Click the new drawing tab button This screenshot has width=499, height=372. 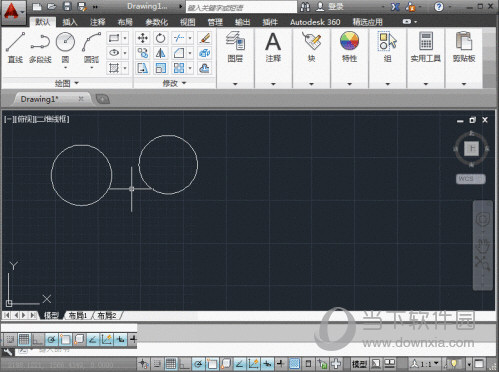click(x=103, y=99)
